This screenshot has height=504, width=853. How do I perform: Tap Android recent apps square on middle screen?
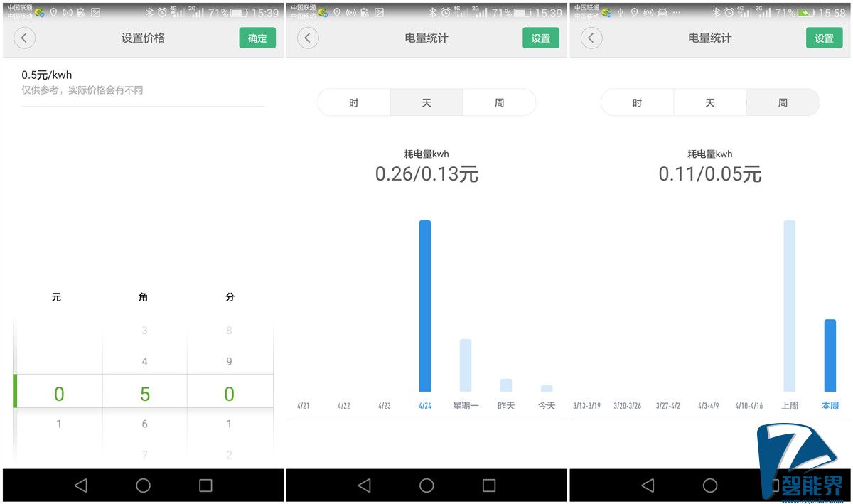[489, 486]
